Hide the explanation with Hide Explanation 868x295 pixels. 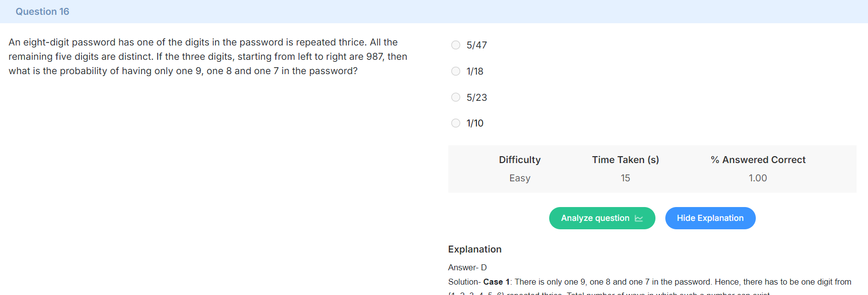click(710, 218)
